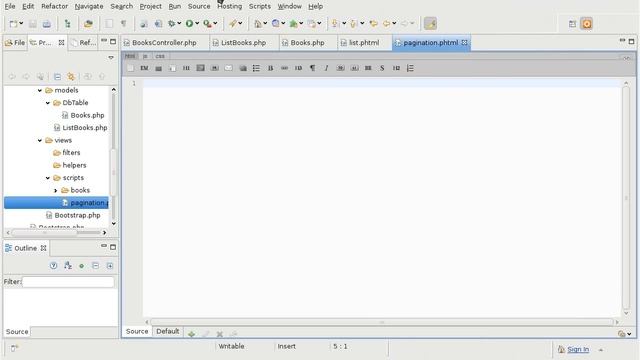Viewport: 640px width, 360px height.
Task: Toggle Link with Editor in project explorer
Action: 71,77
